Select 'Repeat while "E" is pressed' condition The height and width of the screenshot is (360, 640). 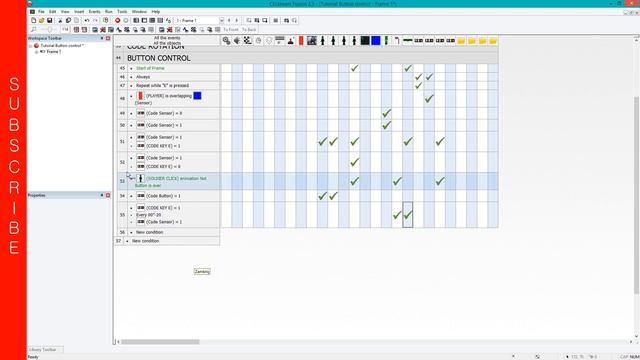(162, 85)
